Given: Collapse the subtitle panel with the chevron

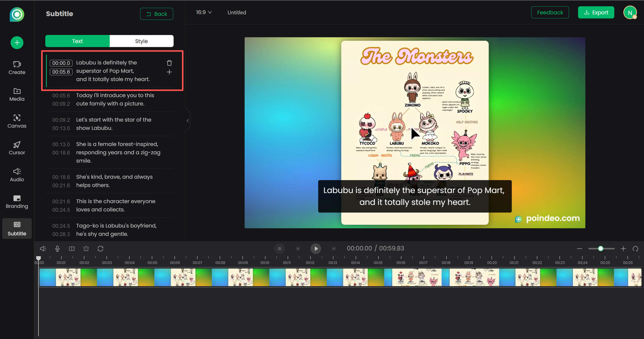Looking at the screenshot, I should [187, 121].
